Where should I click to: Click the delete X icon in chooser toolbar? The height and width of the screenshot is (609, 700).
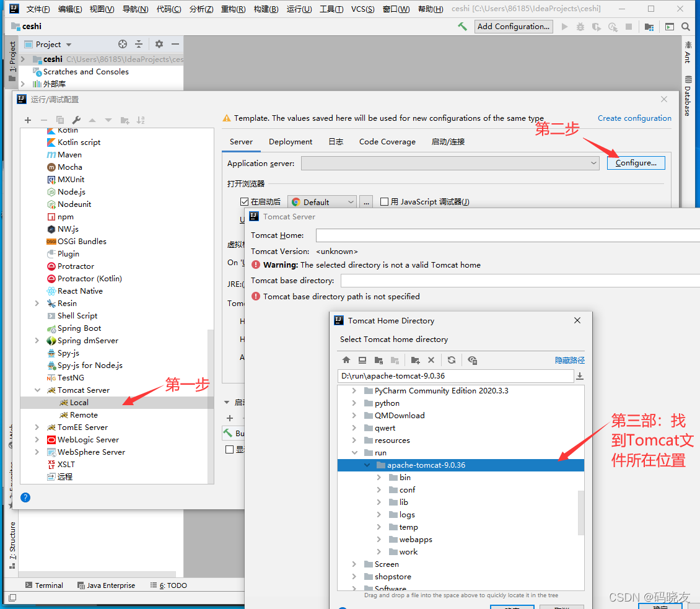tap(431, 360)
